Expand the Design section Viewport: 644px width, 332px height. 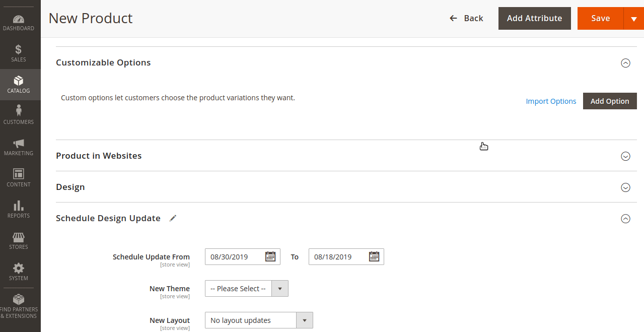(625, 187)
